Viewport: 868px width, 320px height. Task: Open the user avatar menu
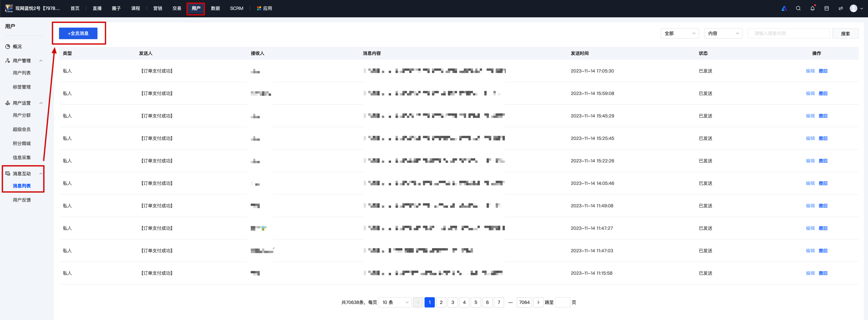[x=856, y=8]
